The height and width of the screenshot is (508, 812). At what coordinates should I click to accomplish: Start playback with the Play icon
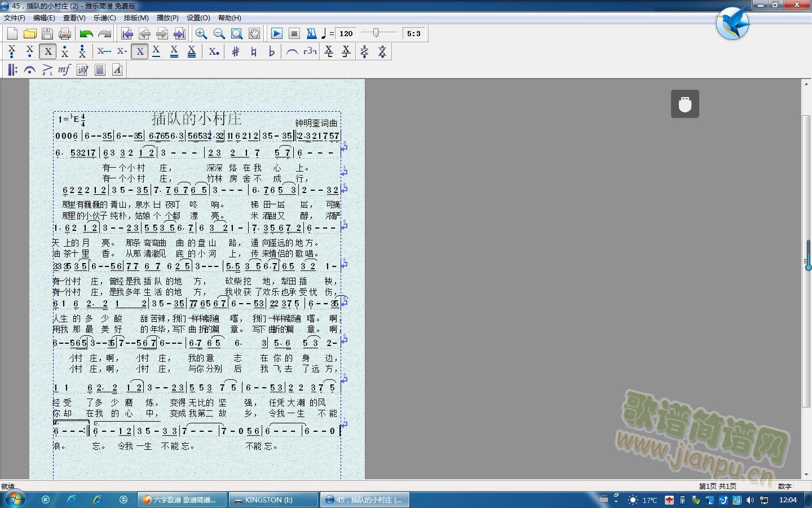[276, 33]
